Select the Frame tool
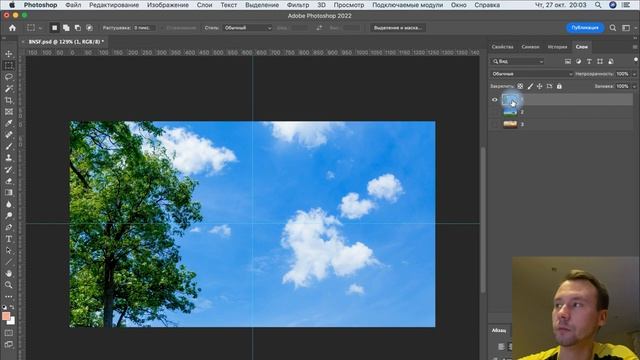This screenshot has width=640, height=360. point(9,111)
